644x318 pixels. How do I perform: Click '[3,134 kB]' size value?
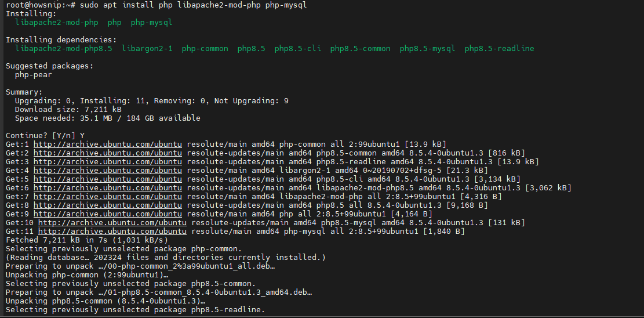click(497, 179)
